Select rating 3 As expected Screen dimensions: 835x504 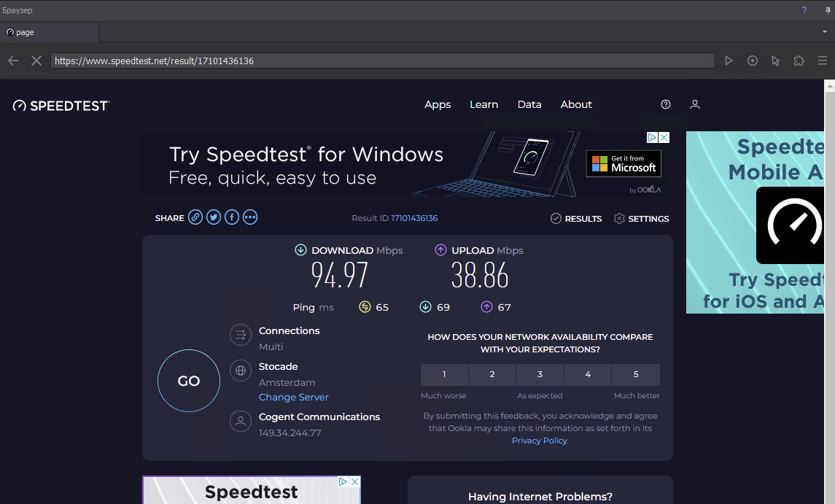tap(540, 375)
